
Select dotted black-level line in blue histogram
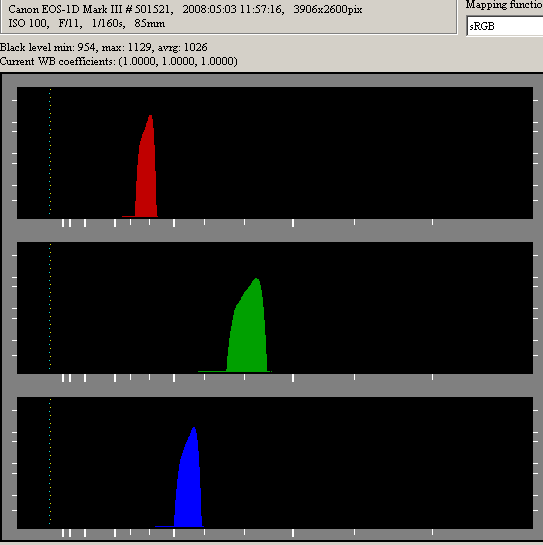pyautogui.click(x=50, y=462)
